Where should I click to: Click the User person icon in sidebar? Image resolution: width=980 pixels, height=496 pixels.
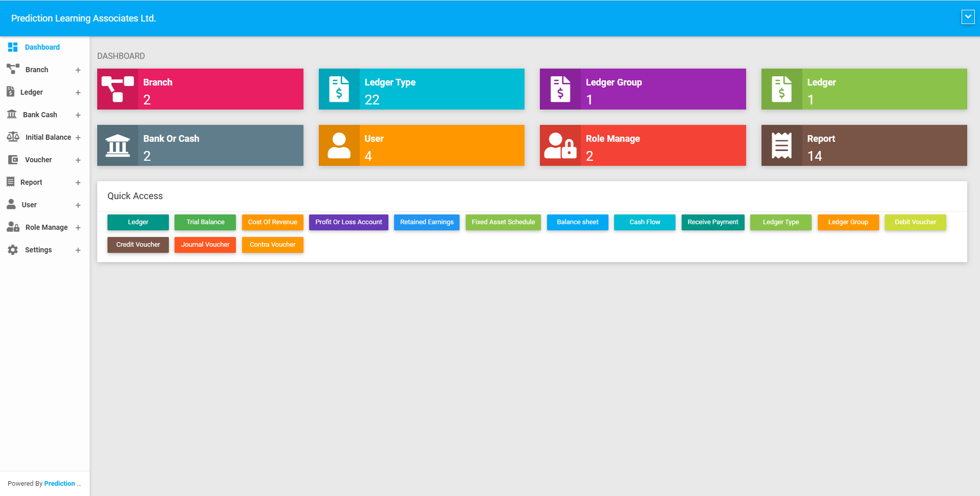[x=11, y=204]
